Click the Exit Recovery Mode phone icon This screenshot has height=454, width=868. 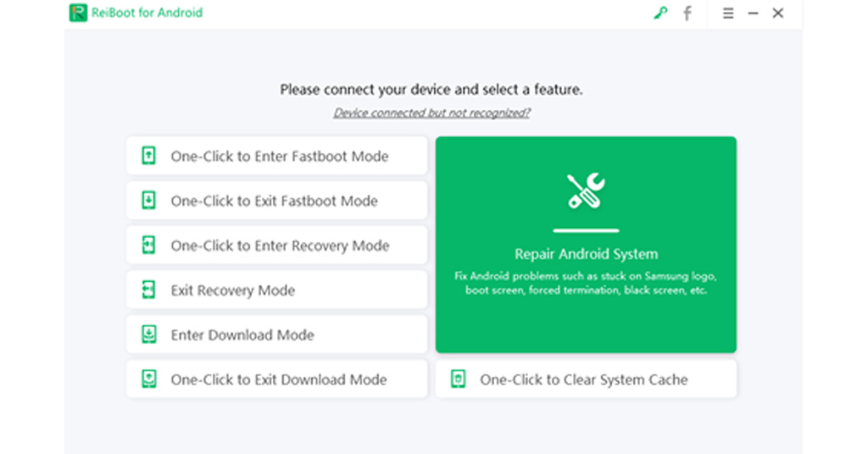pyautogui.click(x=149, y=291)
